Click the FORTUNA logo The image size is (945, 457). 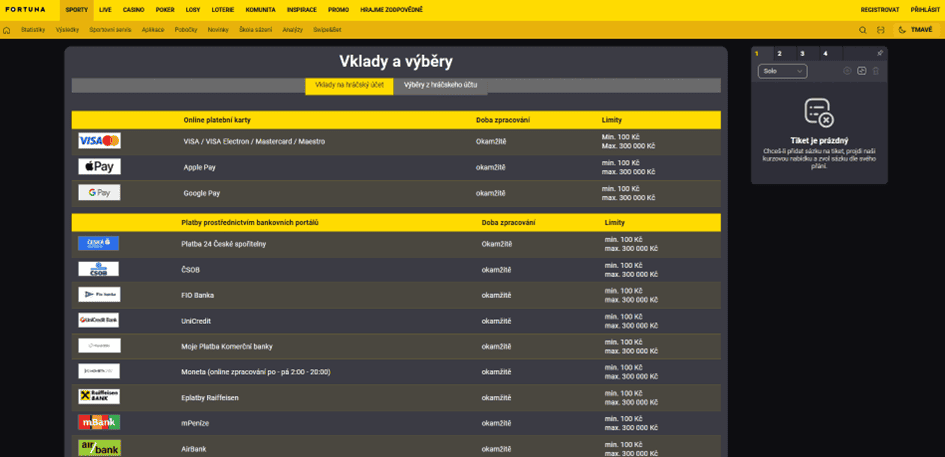[x=27, y=10]
